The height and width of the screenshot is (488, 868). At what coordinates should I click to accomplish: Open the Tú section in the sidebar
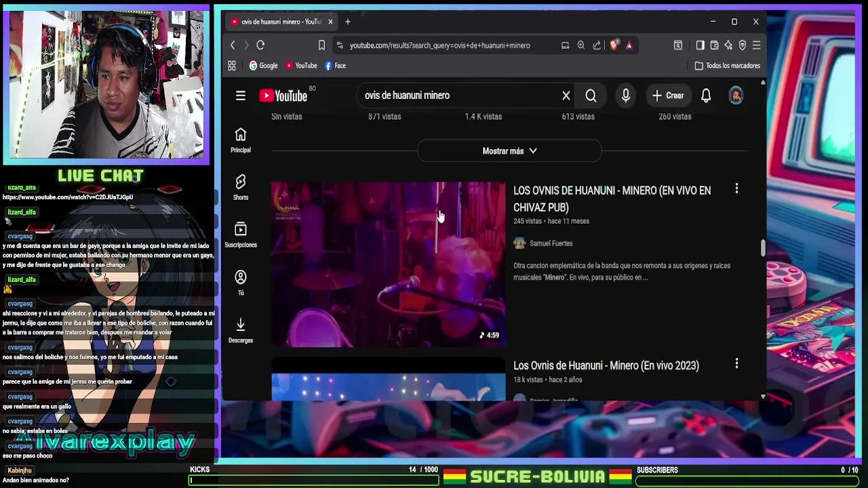click(x=241, y=283)
